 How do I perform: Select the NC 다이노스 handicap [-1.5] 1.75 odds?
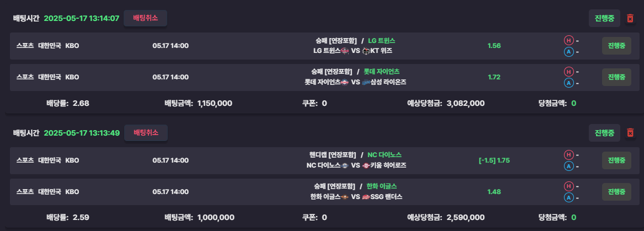[x=494, y=160]
